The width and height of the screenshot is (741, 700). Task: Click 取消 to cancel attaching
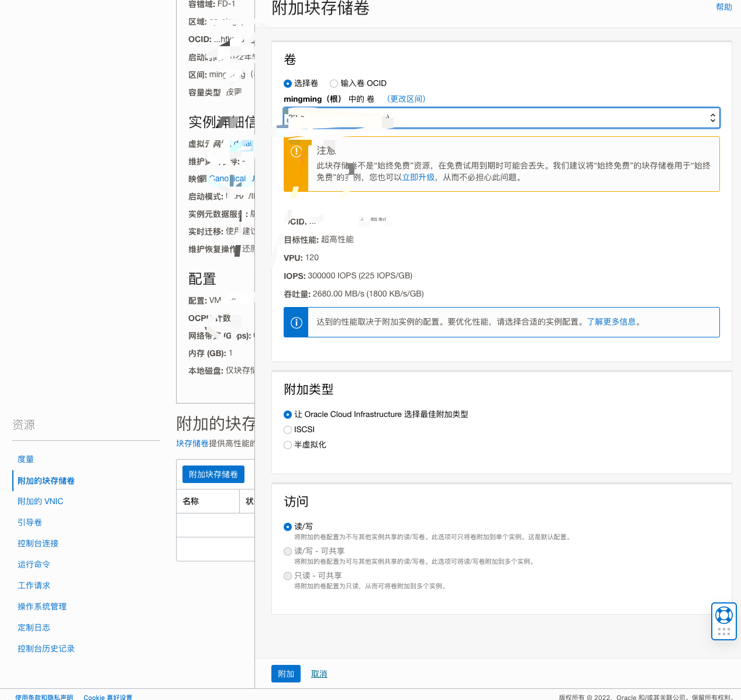click(x=319, y=674)
